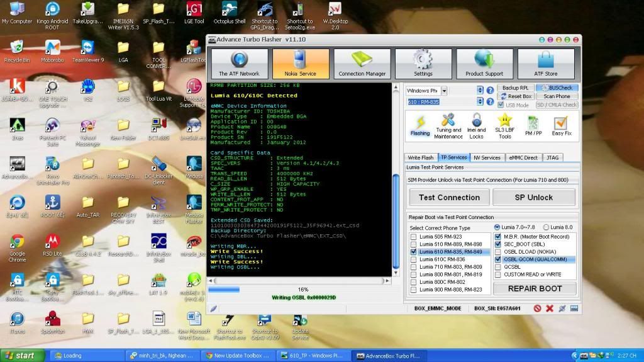644x362 pixels.
Task: Open the ATF Store
Action: click(546, 64)
